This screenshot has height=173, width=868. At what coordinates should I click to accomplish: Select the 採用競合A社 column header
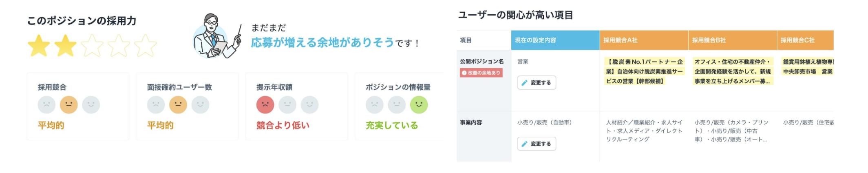coord(643,40)
